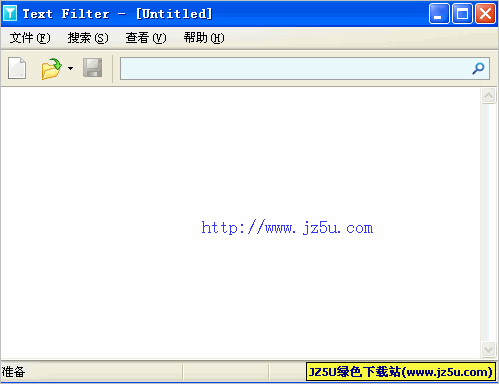Click the New document toolbar icon
This screenshot has height=384, width=499.
[x=17, y=68]
